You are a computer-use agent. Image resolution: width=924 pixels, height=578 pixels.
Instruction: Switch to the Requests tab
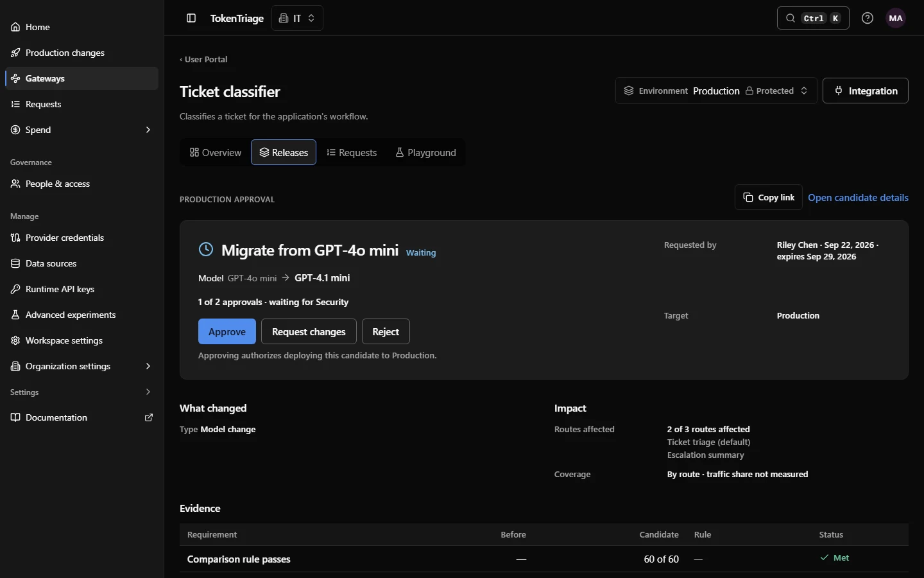coord(352,152)
